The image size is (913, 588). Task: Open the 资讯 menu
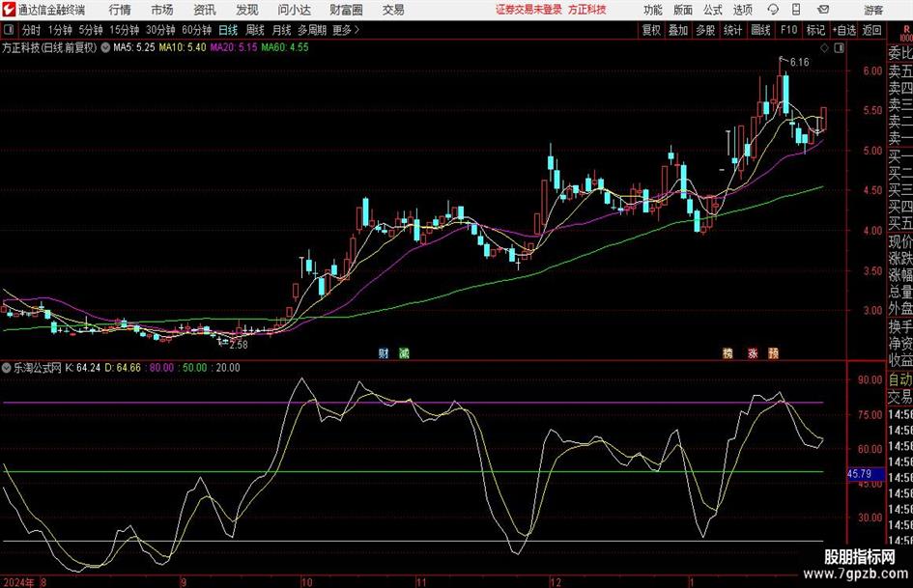click(x=205, y=10)
